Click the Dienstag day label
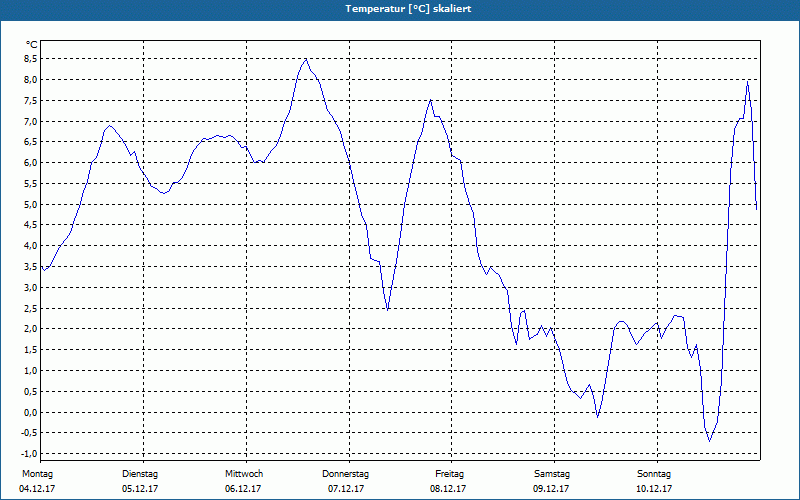The image size is (800, 500). (x=140, y=474)
